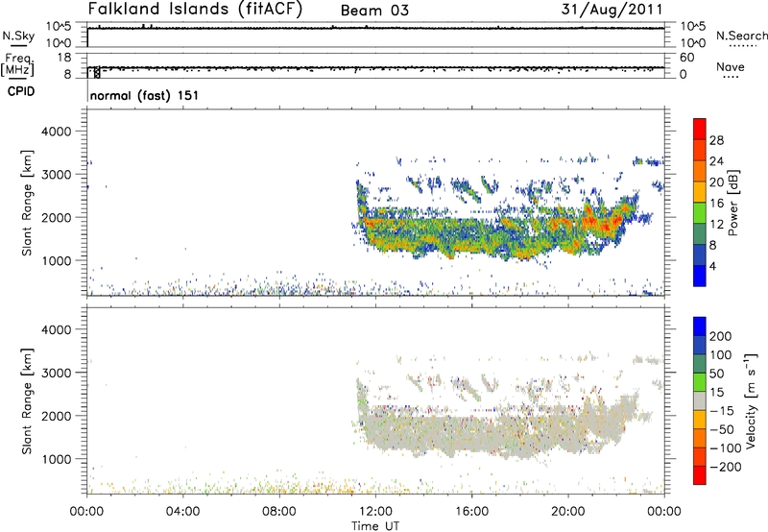Click the power panel 'Slant Range [km]' label
Viewport: 768px width, 532px height.
point(27,203)
